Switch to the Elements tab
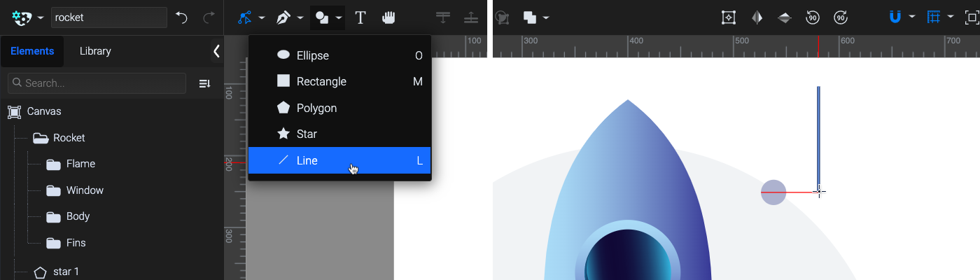The height and width of the screenshot is (280, 980). click(32, 51)
